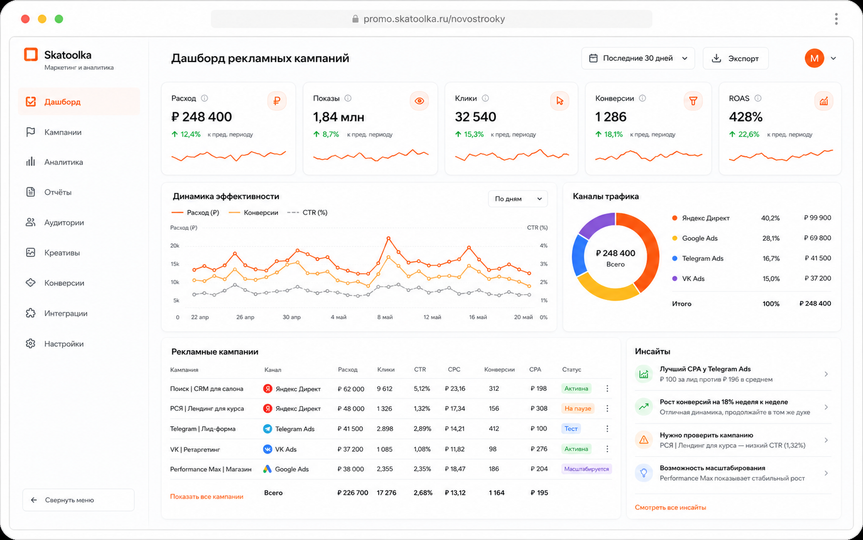The height and width of the screenshot is (540, 863).
Task: Open the Последние 30 дней date dropdown
Action: (638, 58)
